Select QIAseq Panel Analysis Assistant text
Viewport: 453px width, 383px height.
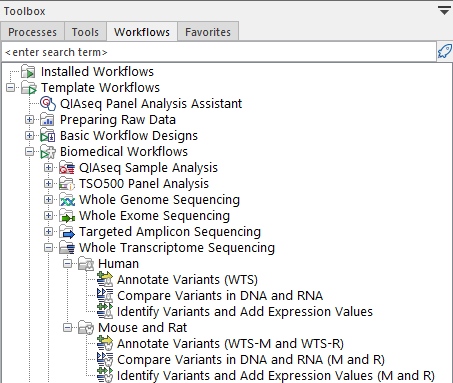coord(151,104)
